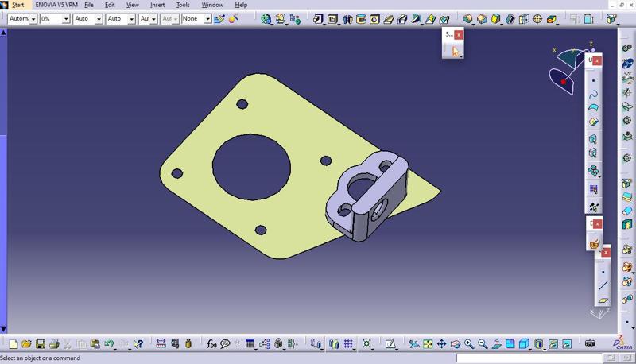Click the Zoom In magnifier
This screenshot has height=364, width=636.
click(469, 344)
